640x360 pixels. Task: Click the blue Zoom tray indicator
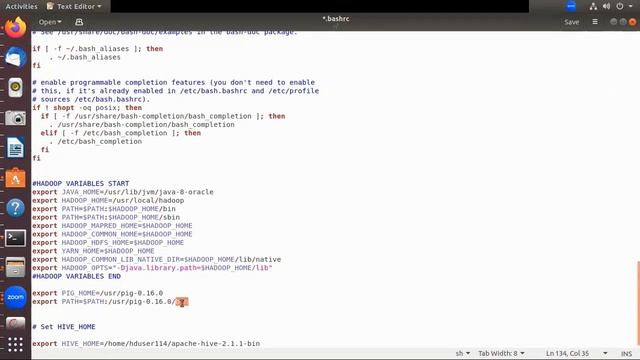pyautogui.click(x=571, y=6)
